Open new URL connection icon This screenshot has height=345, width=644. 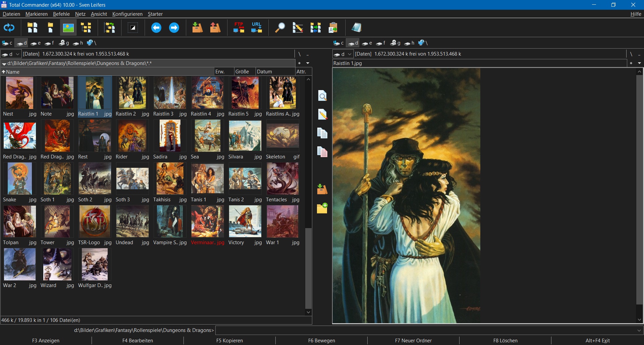pos(257,28)
